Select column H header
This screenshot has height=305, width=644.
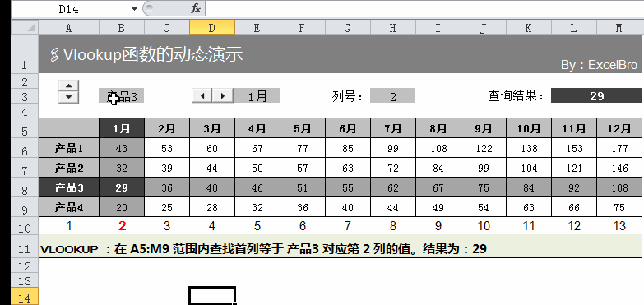click(x=393, y=28)
